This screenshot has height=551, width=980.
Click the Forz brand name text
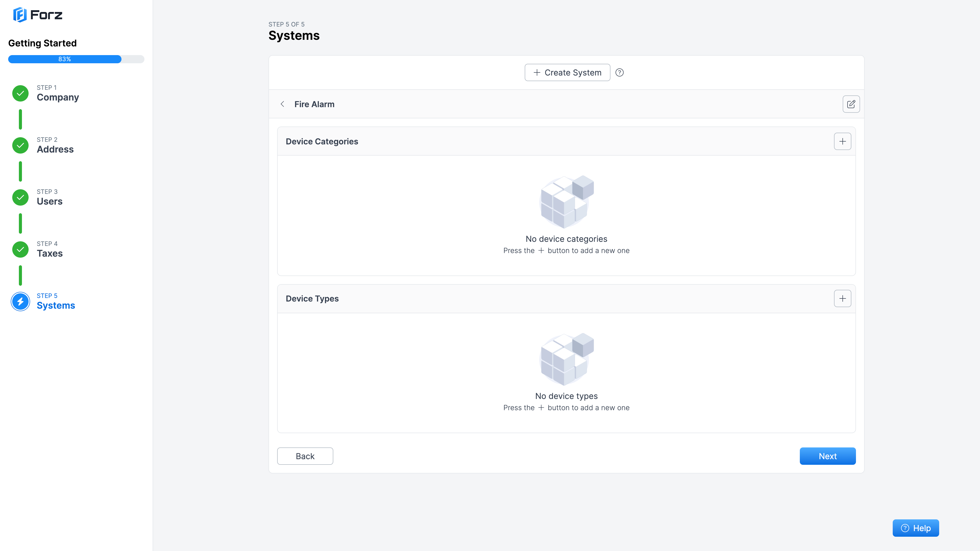coord(46,15)
